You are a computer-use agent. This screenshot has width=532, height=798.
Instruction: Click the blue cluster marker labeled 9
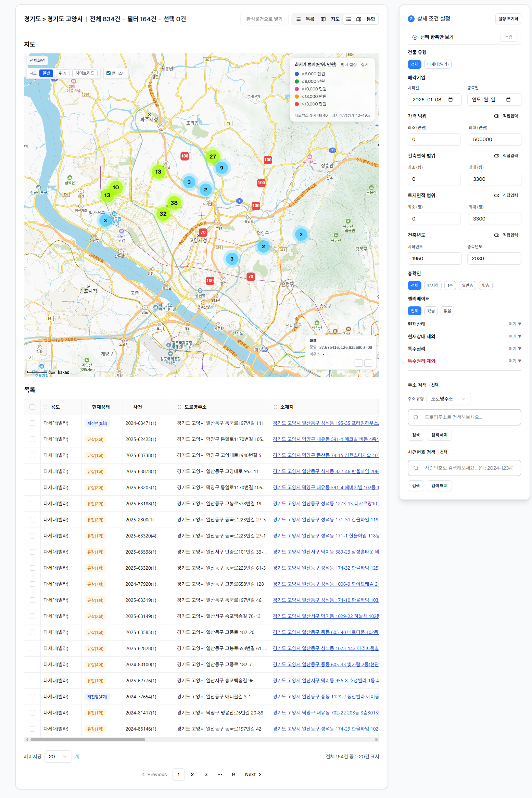coord(221,168)
